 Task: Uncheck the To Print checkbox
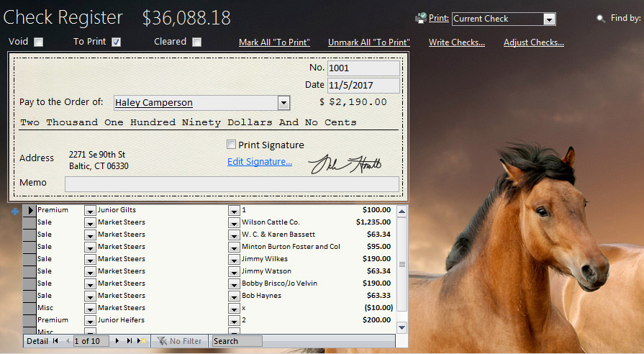116,42
